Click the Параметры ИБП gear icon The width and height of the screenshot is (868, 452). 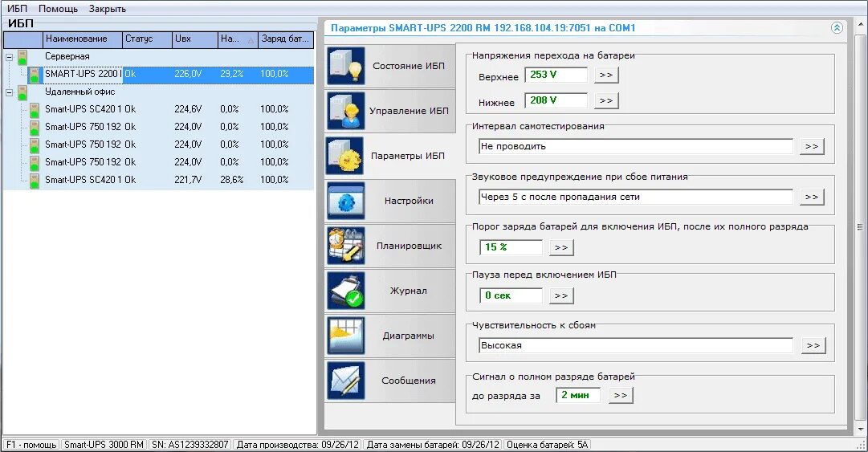(345, 156)
